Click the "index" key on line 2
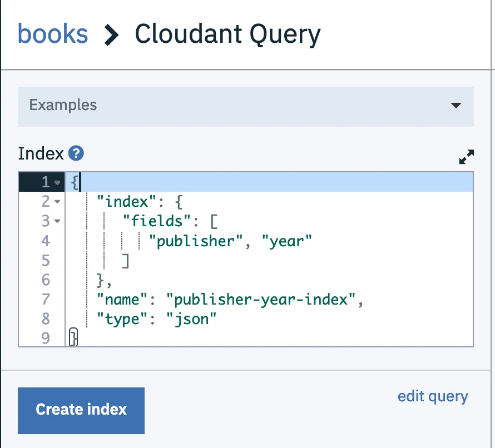Image resolution: width=495 pixels, height=448 pixels. coord(126,202)
